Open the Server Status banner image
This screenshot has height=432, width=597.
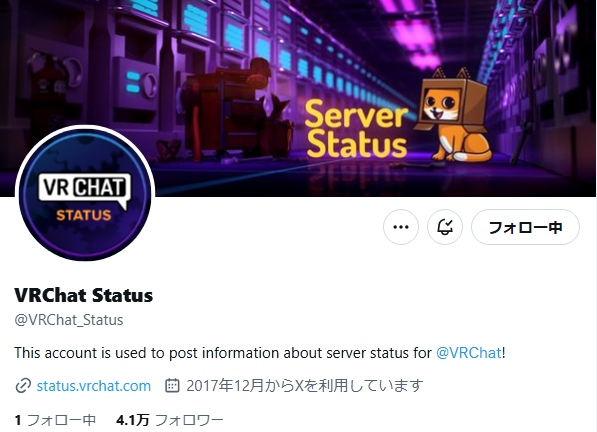coord(298,98)
